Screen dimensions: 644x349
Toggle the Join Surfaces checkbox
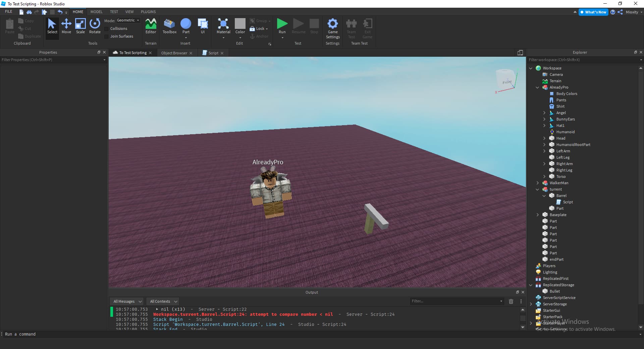tap(107, 37)
